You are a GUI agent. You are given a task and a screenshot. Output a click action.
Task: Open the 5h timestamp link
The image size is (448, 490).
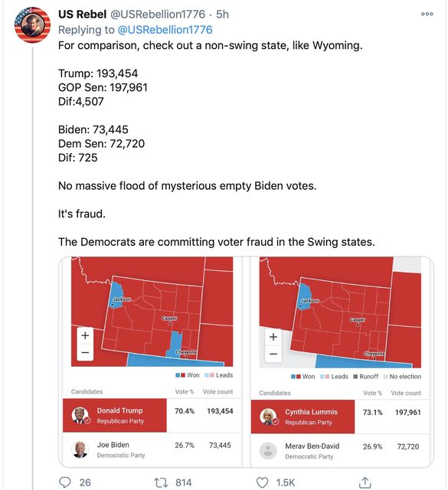coord(222,14)
